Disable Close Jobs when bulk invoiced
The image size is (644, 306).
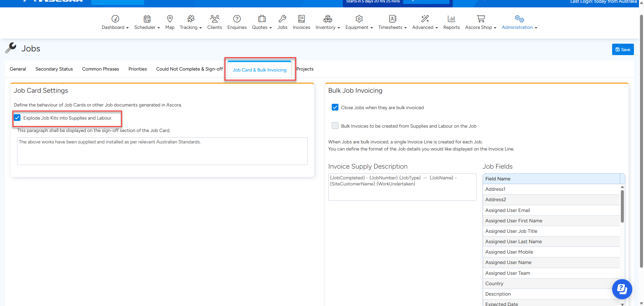coord(335,107)
